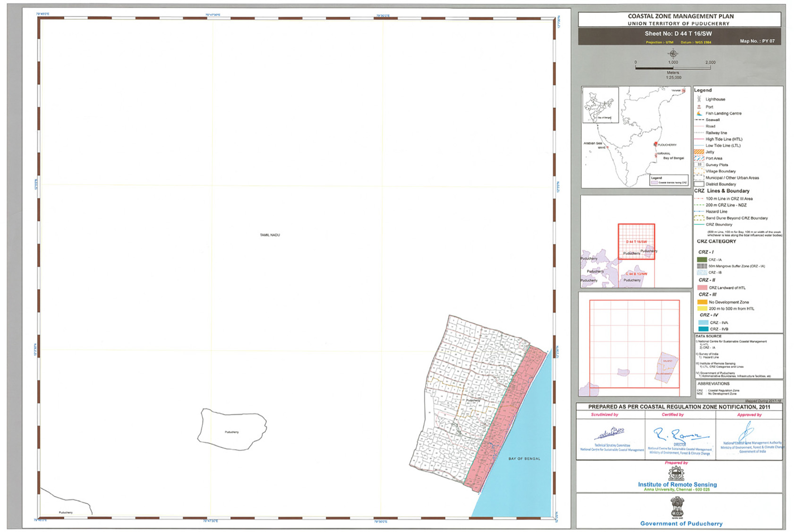The width and height of the screenshot is (794, 532).
Task: Click the 50m Mangrove Buffer Zone grey swatch
Action: 702,266
